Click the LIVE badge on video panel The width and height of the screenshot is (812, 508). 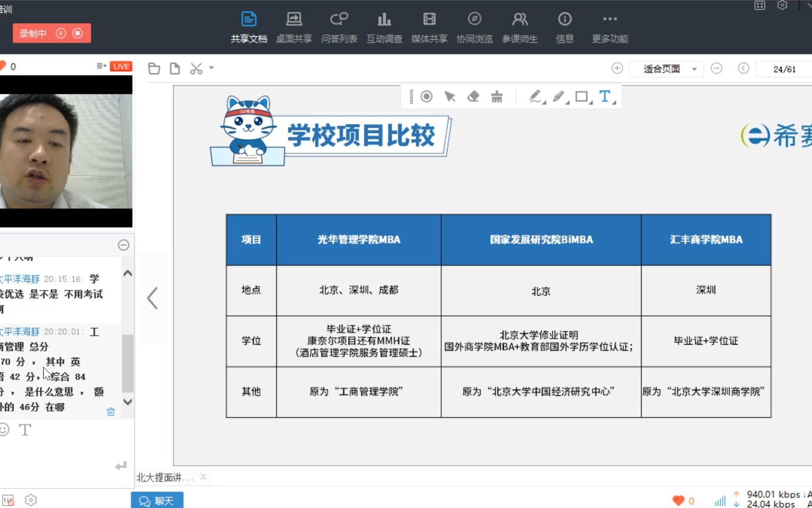121,66
